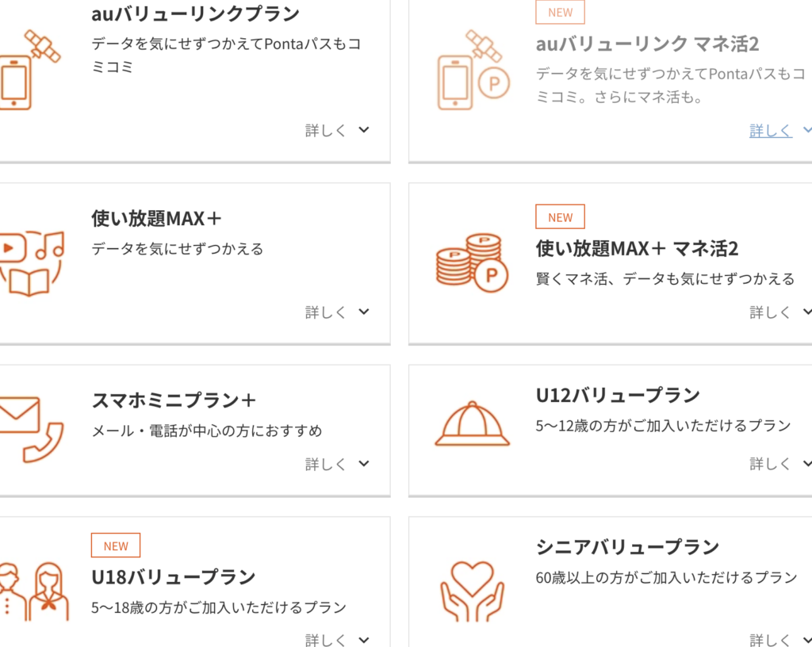Viewport: 812px width, 647px height.
Task: Click the stacked Ponta coins icon
Action: (472, 262)
